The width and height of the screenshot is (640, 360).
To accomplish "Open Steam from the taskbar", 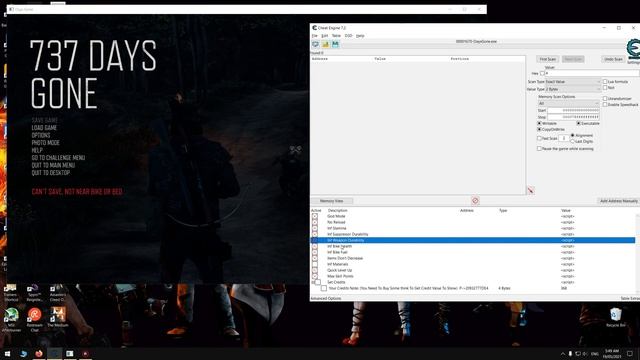I will click(x=23, y=353).
